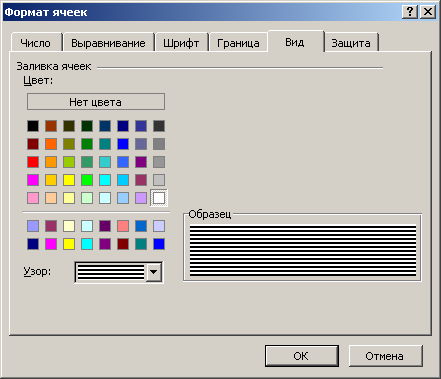Confirm with the OK button
This screenshot has height=379, width=441.
[302, 356]
